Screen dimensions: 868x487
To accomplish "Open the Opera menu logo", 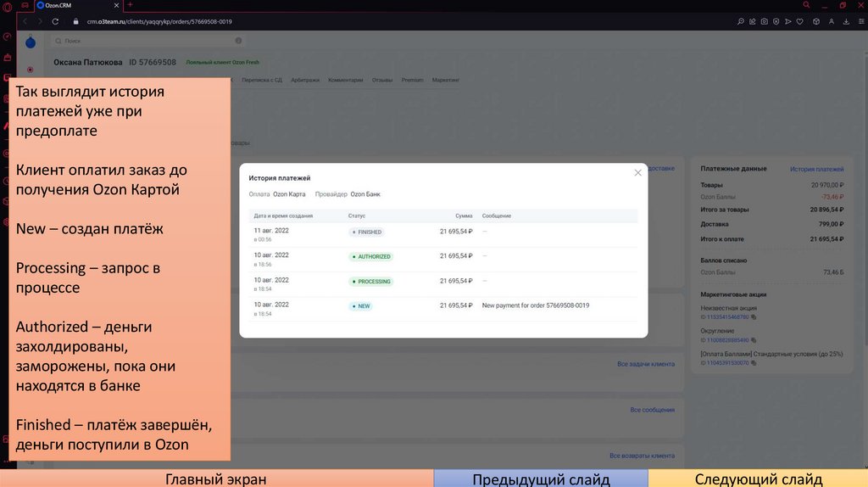I will (7, 6).
